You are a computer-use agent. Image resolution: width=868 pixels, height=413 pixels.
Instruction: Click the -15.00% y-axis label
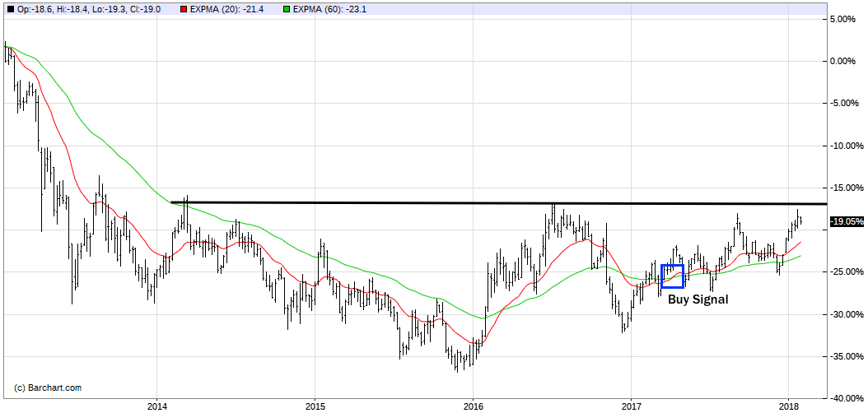pos(847,188)
